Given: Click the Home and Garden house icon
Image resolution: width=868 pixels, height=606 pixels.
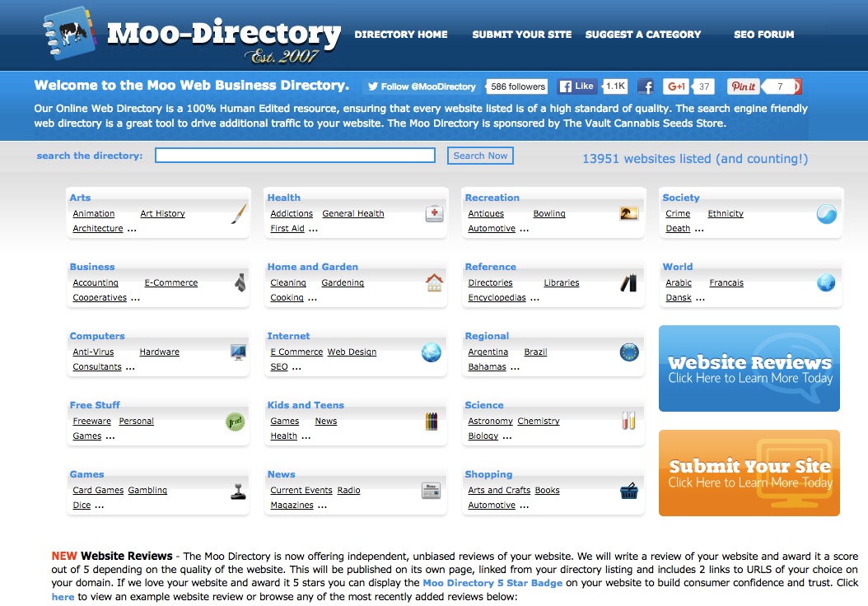Looking at the screenshot, I should pos(435,282).
